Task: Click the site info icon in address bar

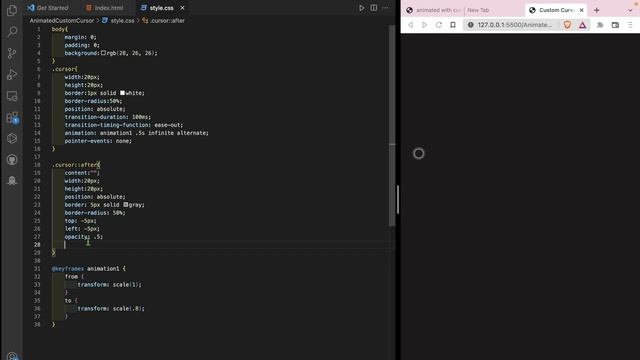Action: click(x=471, y=25)
